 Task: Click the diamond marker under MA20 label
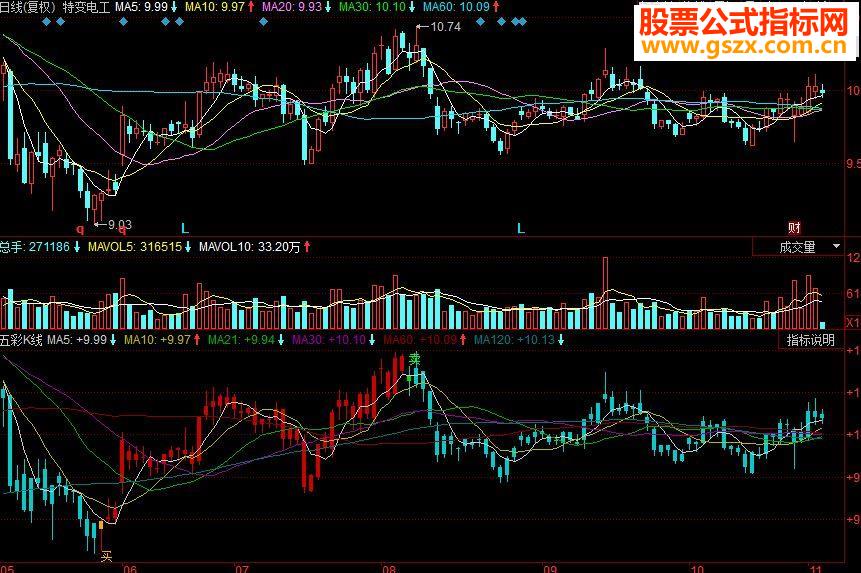tap(264, 22)
